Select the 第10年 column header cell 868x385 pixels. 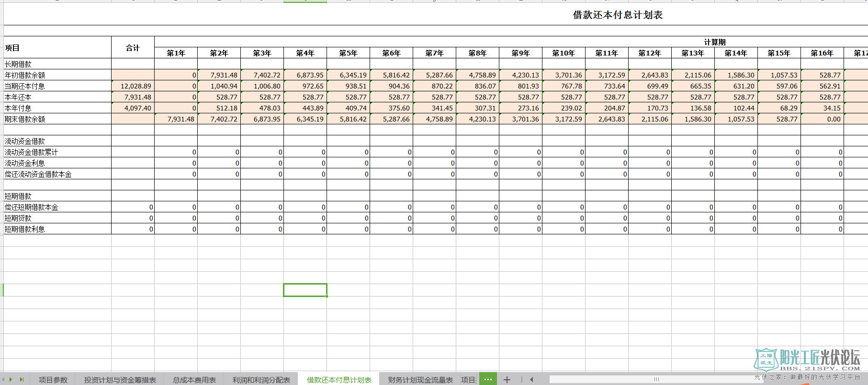point(564,53)
